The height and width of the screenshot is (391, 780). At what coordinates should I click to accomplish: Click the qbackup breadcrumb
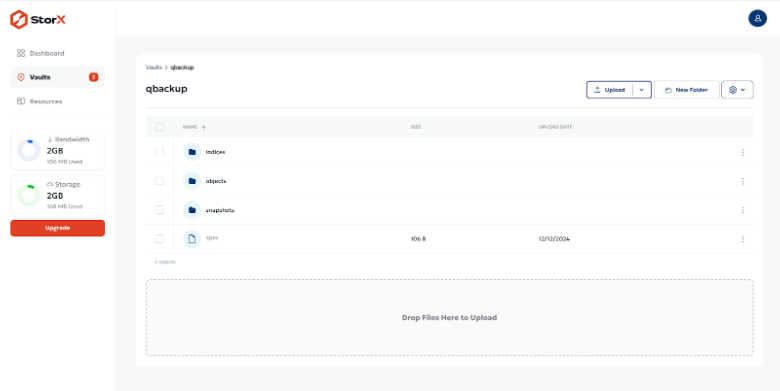(182, 67)
